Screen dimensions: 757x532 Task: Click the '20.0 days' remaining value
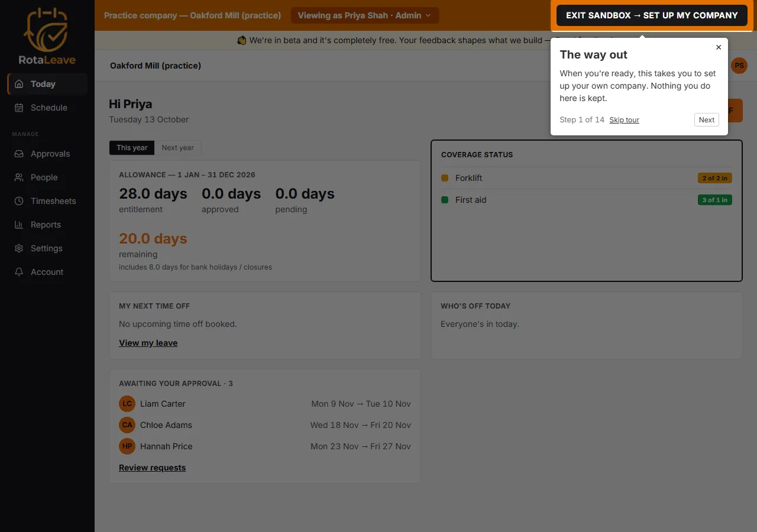153,239
